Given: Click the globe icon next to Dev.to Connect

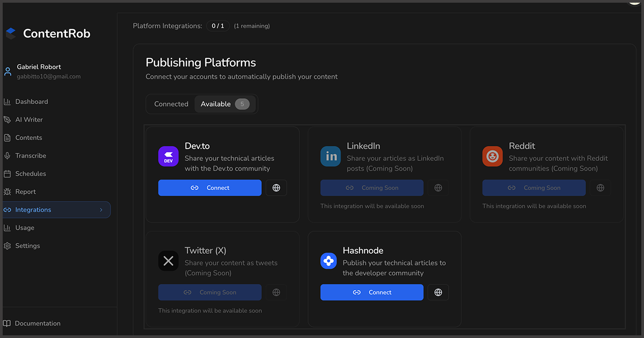Looking at the screenshot, I should tap(276, 188).
